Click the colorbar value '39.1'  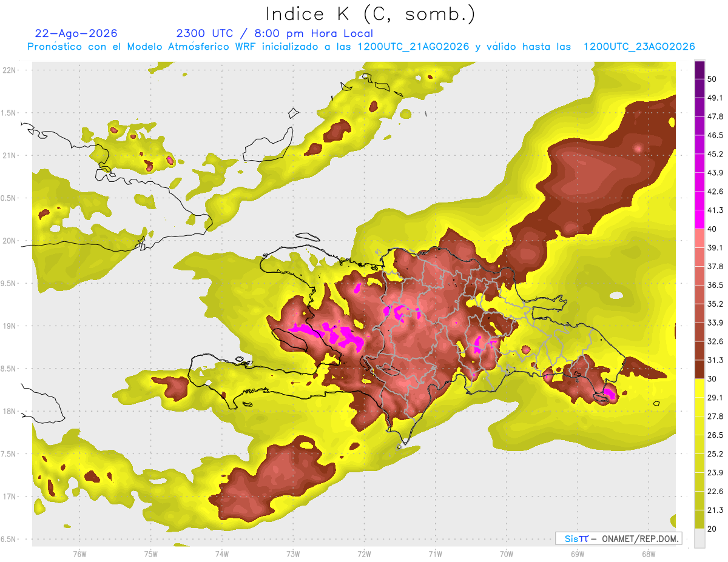[715, 247]
